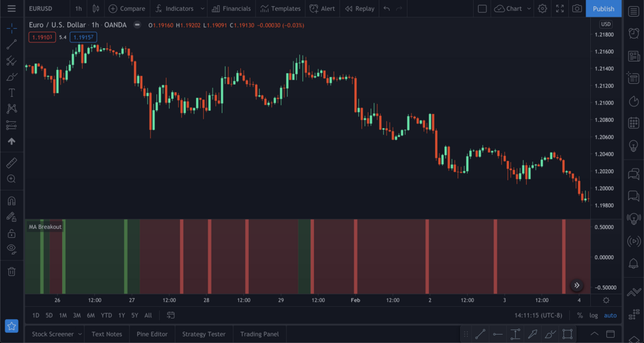Collapse the symbol legend with minus icon
The image size is (644, 343).
click(x=137, y=25)
